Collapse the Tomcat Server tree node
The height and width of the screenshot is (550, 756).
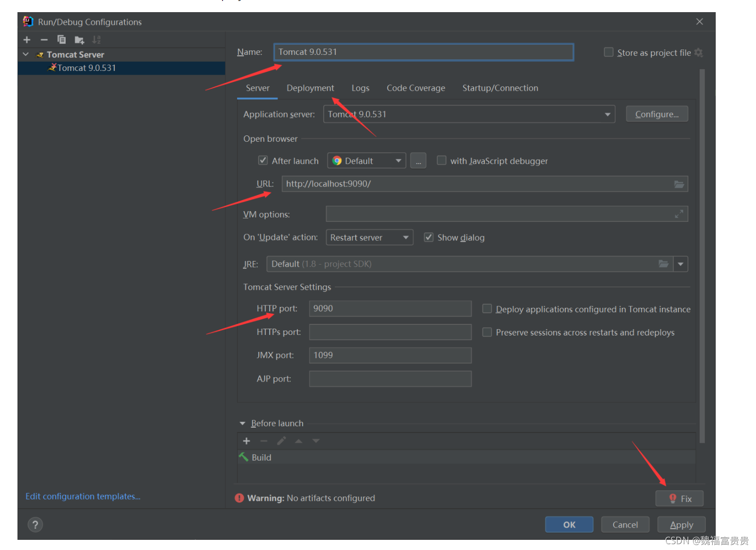(x=26, y=54)
